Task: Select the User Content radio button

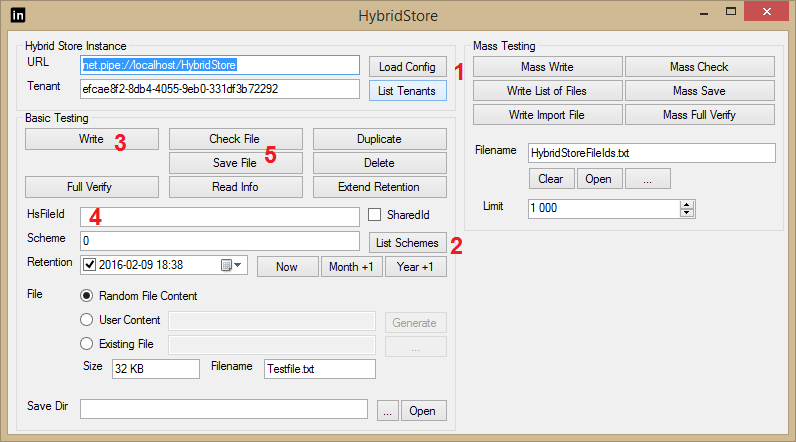Action: (87, 319)
